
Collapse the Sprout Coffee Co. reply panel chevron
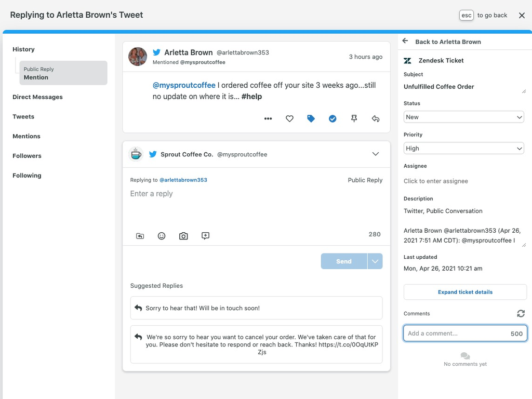pos(375,154)
